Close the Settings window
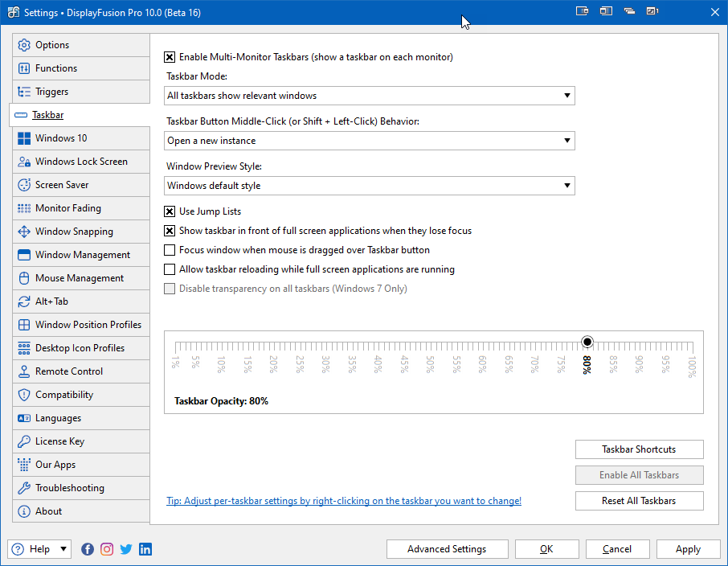 click(715, 12)
